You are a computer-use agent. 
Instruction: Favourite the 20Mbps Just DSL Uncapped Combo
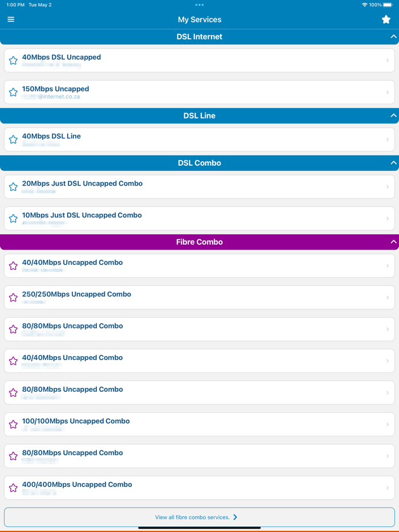pyautogui.click(x=13, y=187)
